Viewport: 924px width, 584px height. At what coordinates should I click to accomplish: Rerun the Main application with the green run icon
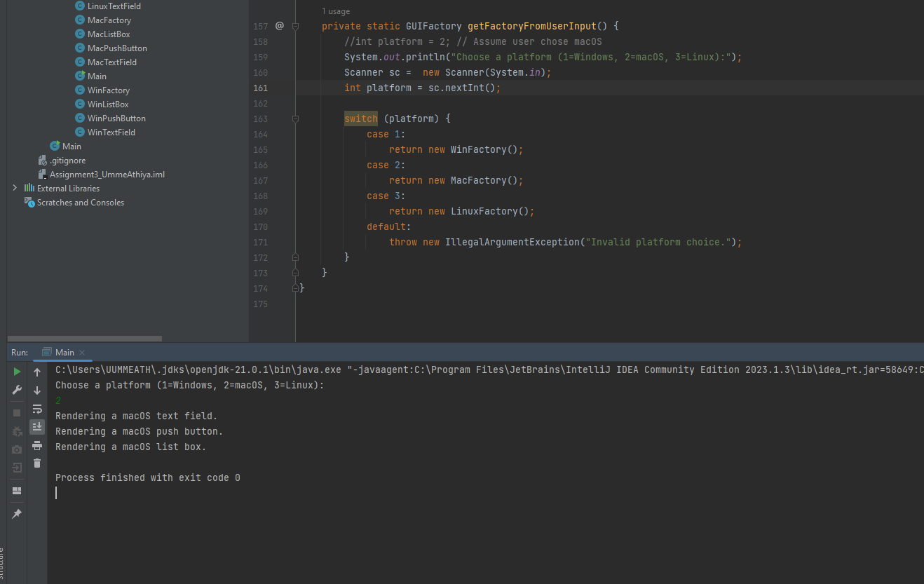[x=15, y=372]
